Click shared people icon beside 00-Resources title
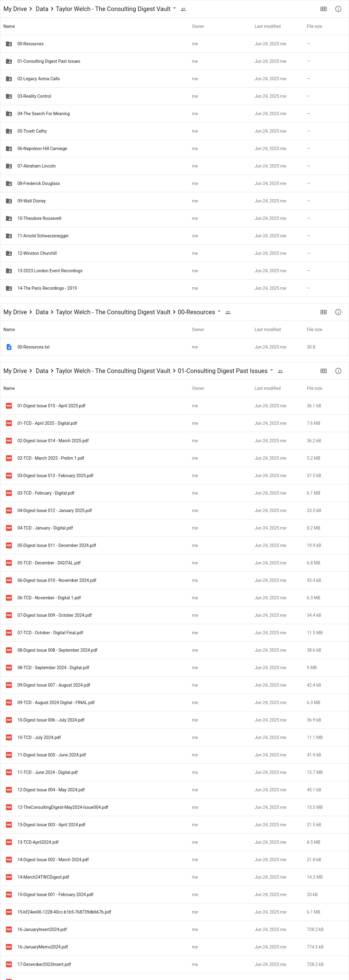 click(228, 312)
